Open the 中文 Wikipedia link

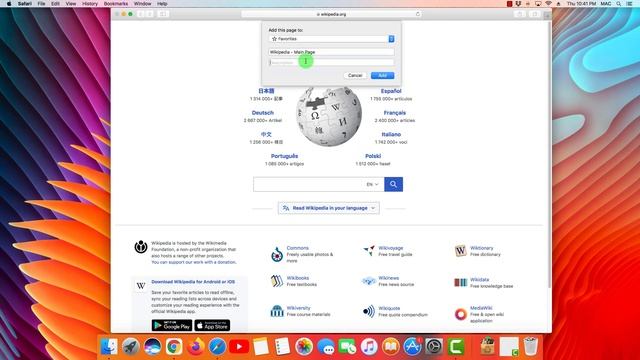coord(266,134)
